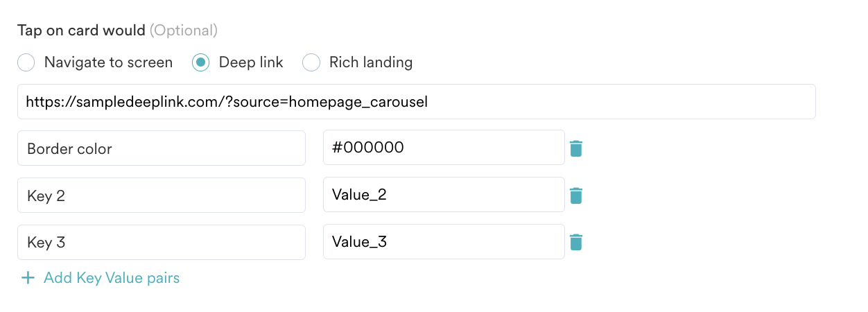Click the "Add Key Value pairs" link
The height and width of the screenshot is (312, 868).
pyautogui.click(x=111, y=278)
